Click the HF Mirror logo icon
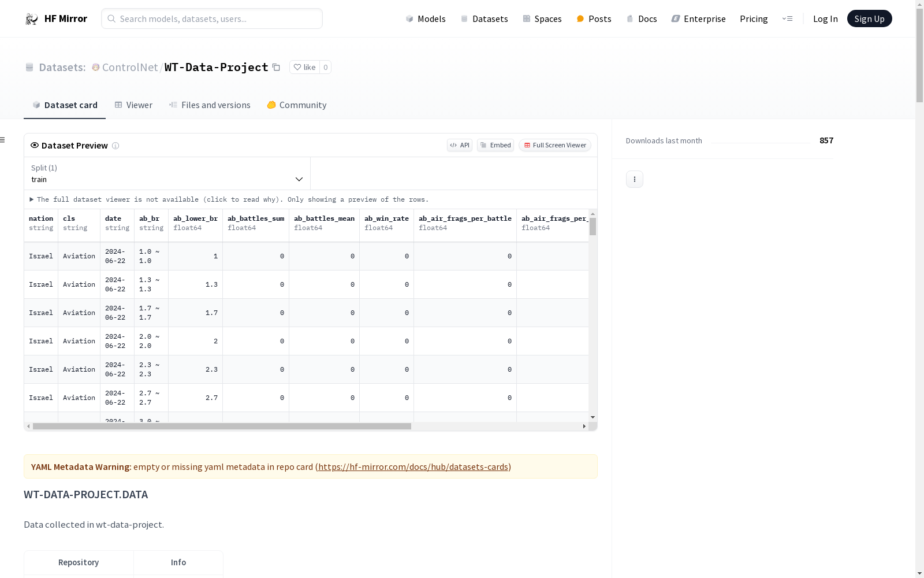Viewport: 924px width, 578px height. (x=32, y=19)
